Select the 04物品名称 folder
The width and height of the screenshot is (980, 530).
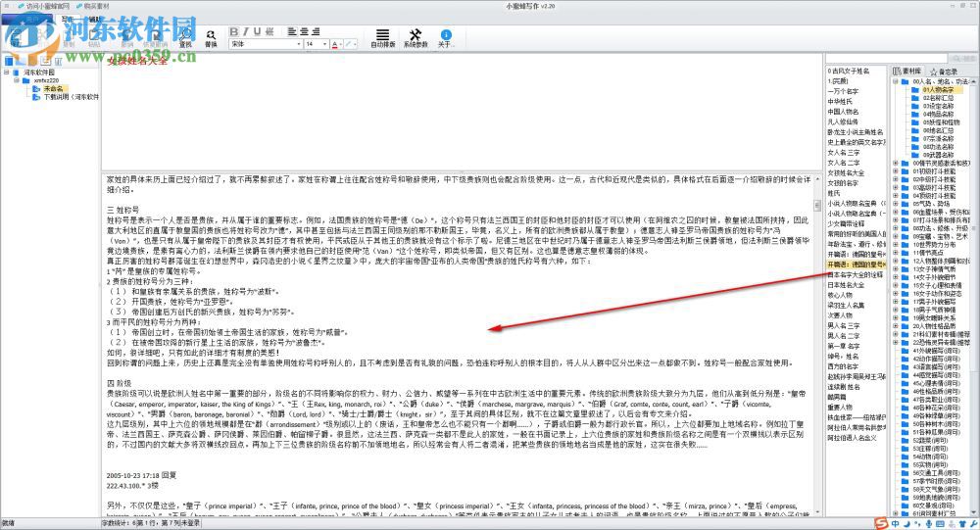pyautogui.click(x=938, y=115)
